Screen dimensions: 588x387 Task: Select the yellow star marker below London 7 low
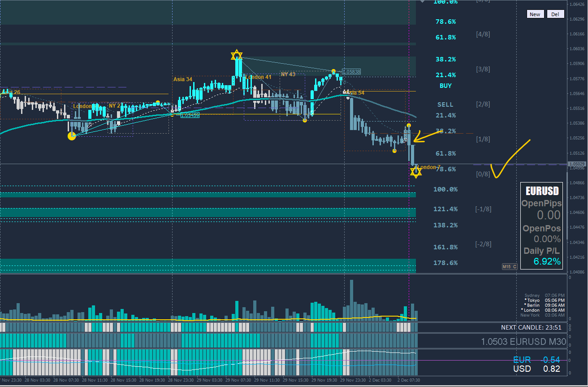pyautogui.click(x=416, y=172)
